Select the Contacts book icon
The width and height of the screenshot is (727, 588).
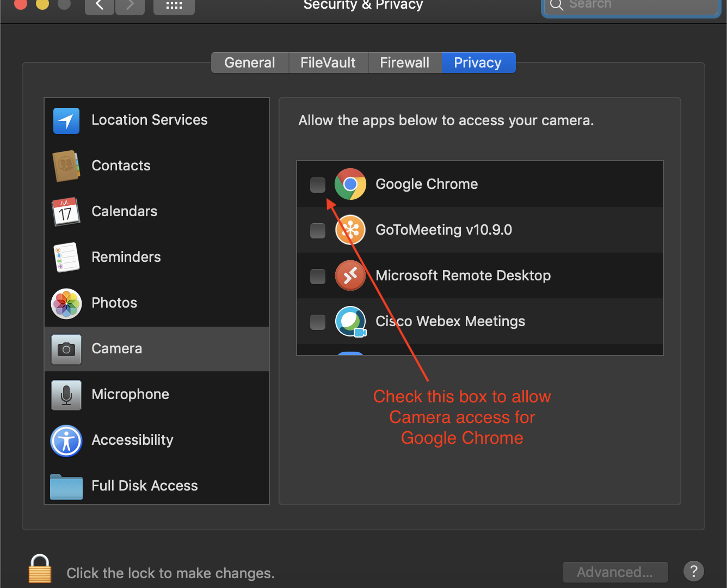click(66, 166)
